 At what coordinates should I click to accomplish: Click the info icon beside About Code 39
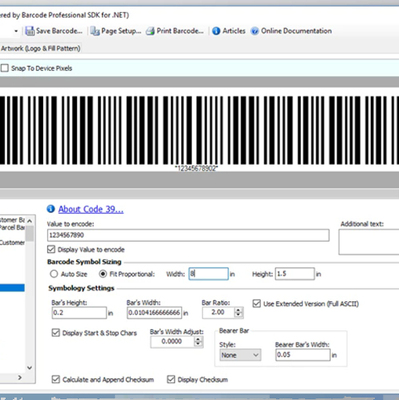point(51,209)
